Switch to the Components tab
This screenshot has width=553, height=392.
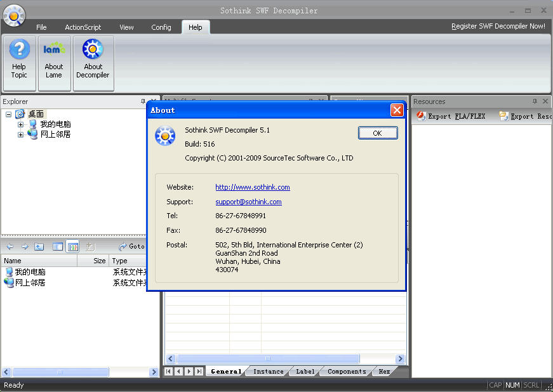347,371
